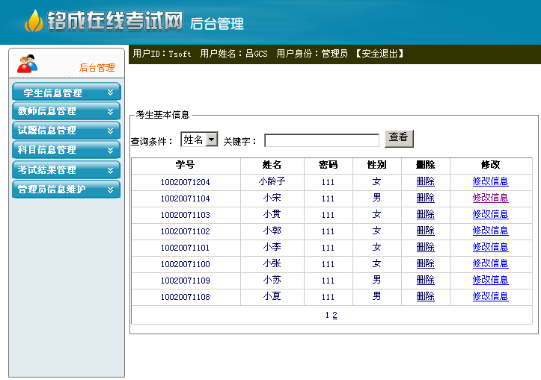Click the users avatar icon in sidebar

click(27, 63)
